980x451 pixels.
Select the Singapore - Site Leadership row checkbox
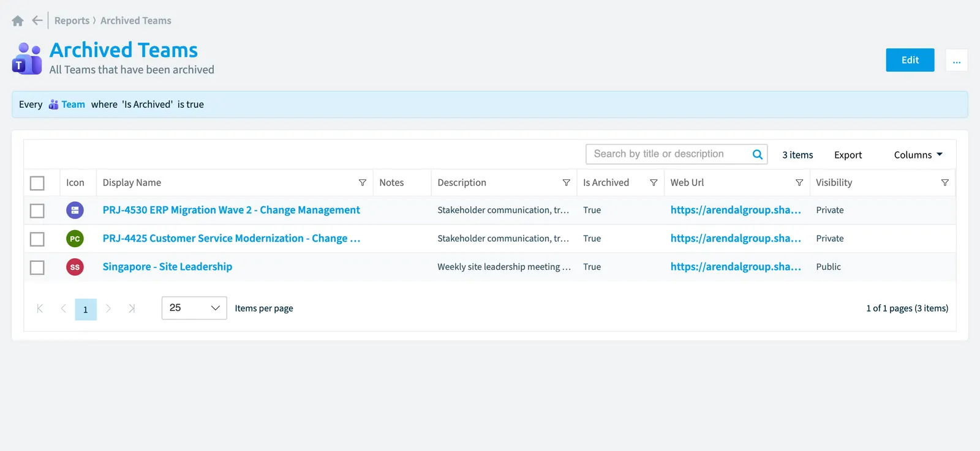click(x=37, y=267)
